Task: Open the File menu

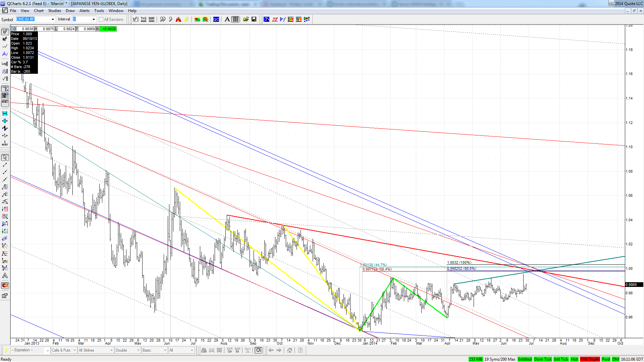Action: tap(13, 11)
